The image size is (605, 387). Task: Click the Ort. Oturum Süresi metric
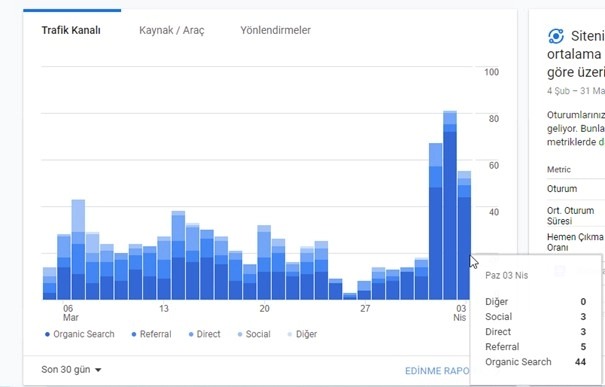tap(570, 216)
